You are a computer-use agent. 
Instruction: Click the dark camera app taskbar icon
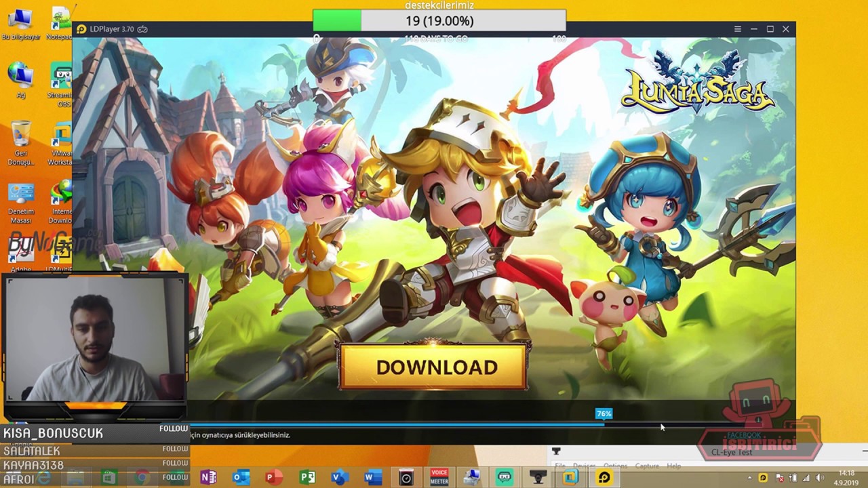coord(406,478)
